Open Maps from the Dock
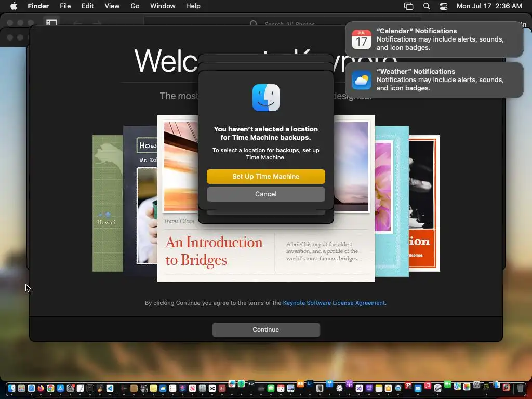Image resolution: width=532 pixels, height=399 pixels. 457,386
